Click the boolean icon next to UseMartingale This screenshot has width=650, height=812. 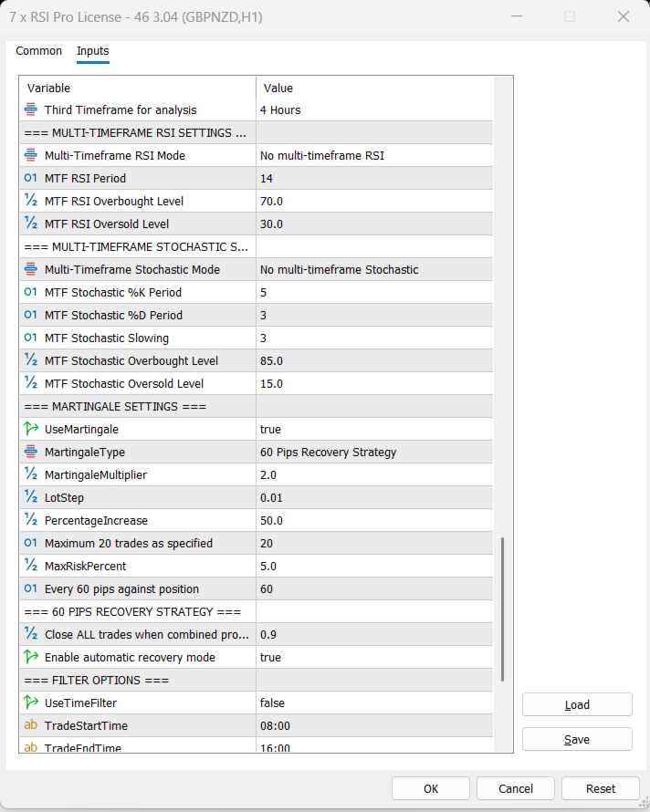[31, 430]
